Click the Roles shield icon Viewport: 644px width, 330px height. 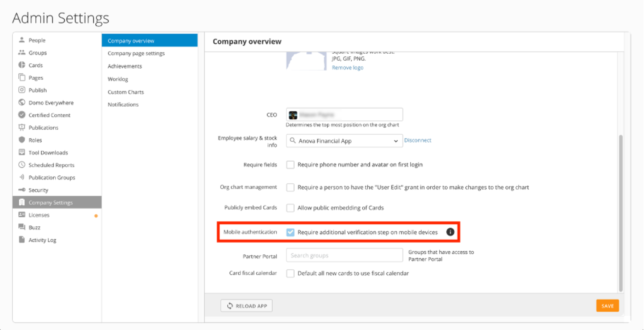coord(22,140)
